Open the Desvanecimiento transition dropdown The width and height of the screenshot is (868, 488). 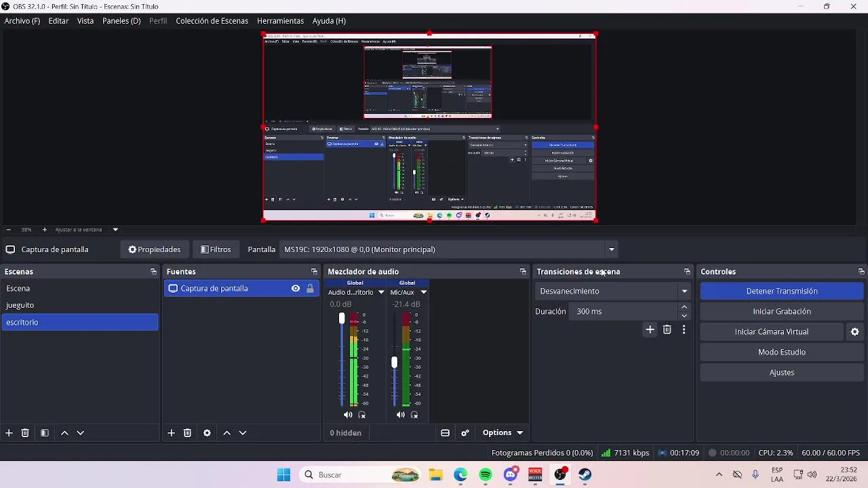click(684, 291)
